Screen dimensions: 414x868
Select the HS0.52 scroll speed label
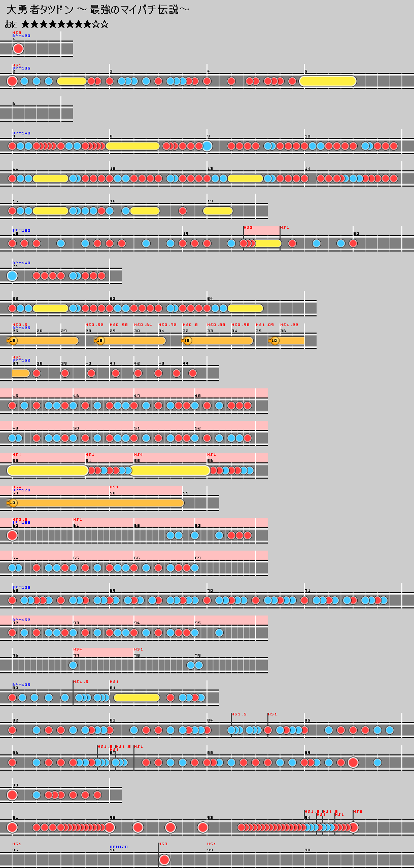(94, 325)
